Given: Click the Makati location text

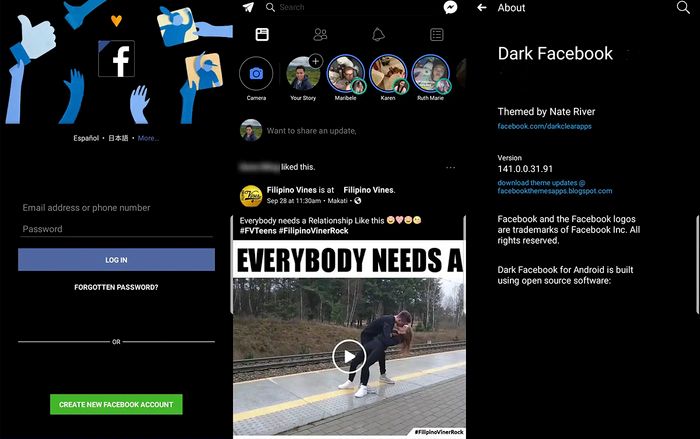Looking at the screenshot, I should click(338, 201).
